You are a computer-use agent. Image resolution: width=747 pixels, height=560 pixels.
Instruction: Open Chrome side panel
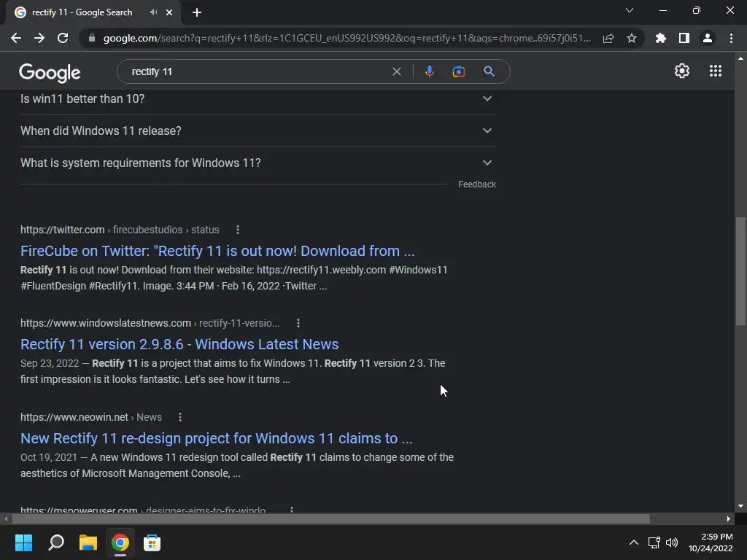pyautogui.click(x=684, y=38)
